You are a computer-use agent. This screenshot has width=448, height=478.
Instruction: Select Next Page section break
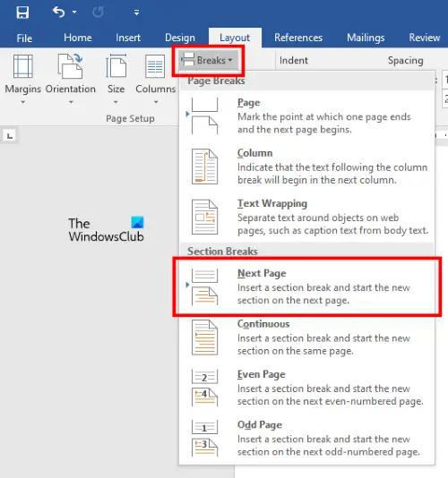[x=306, y=286]
